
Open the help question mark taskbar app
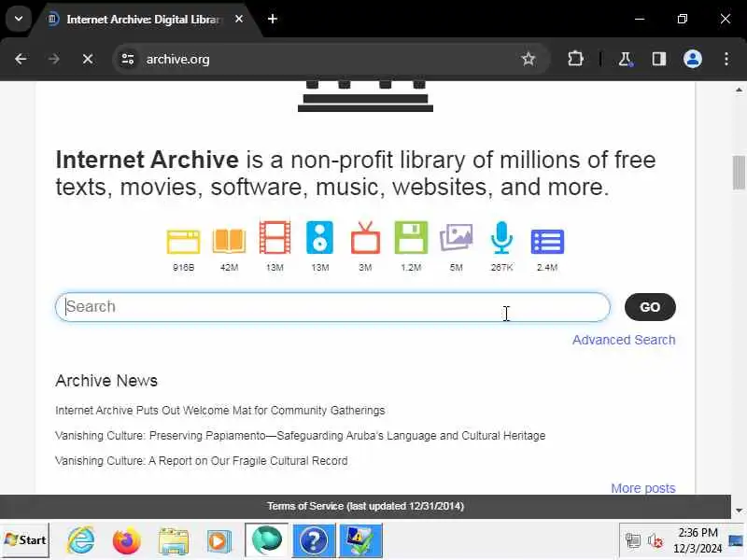click(x=314, y=540)
